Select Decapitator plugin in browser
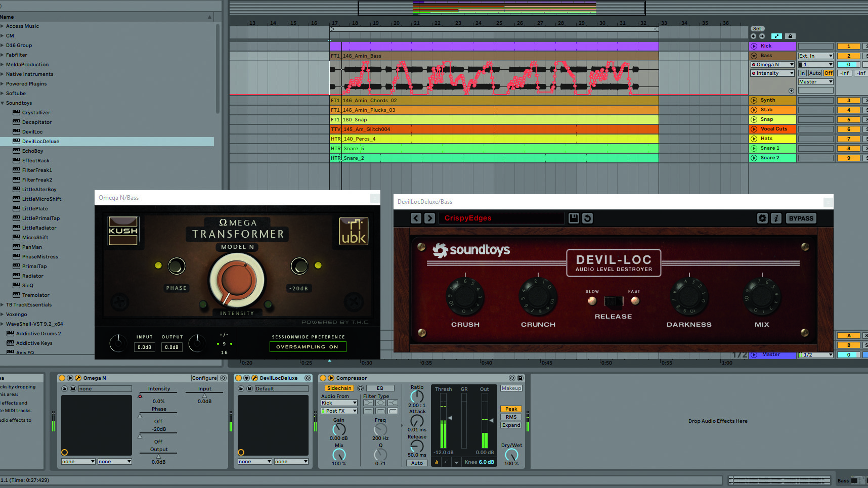Screen dimensions: 868x488 [36, 122]
